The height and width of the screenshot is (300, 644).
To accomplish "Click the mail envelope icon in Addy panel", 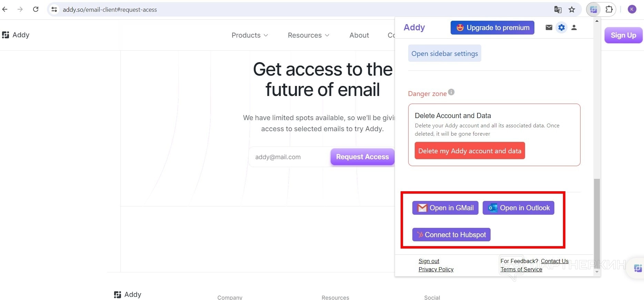I will click(x=549, y=28).
